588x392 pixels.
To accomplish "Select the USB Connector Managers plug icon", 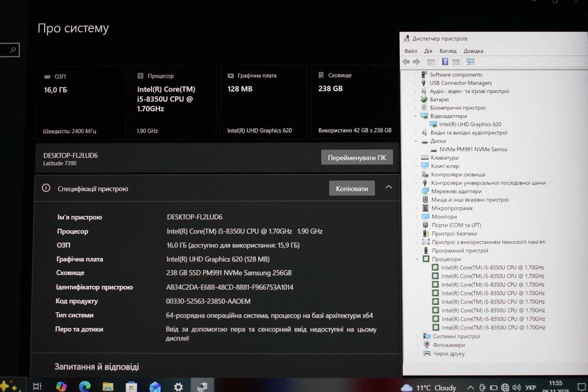I will 424,83.
